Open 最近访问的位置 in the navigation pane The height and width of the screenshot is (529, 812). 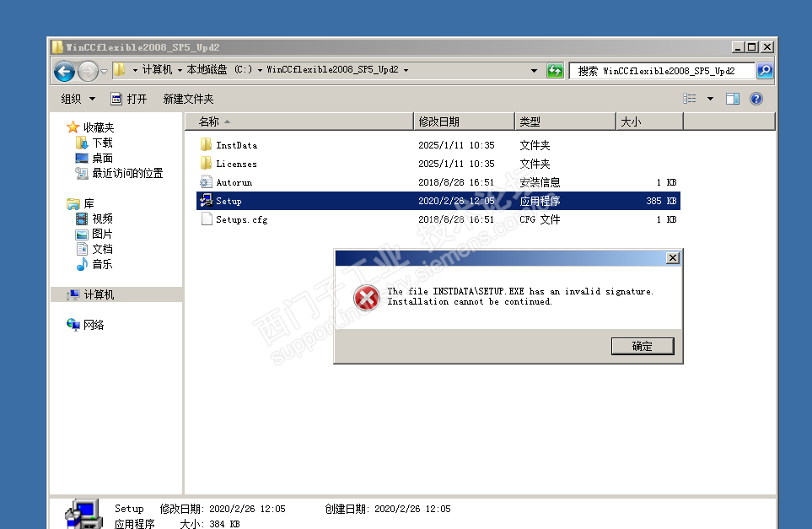pyautogui.click(x=127, y=173)
